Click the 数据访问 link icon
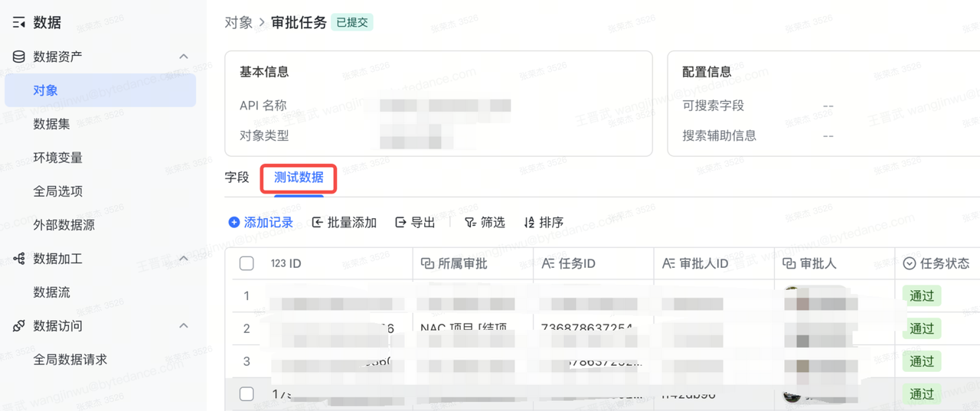The image size is (980, 411). tap(19, 326)
